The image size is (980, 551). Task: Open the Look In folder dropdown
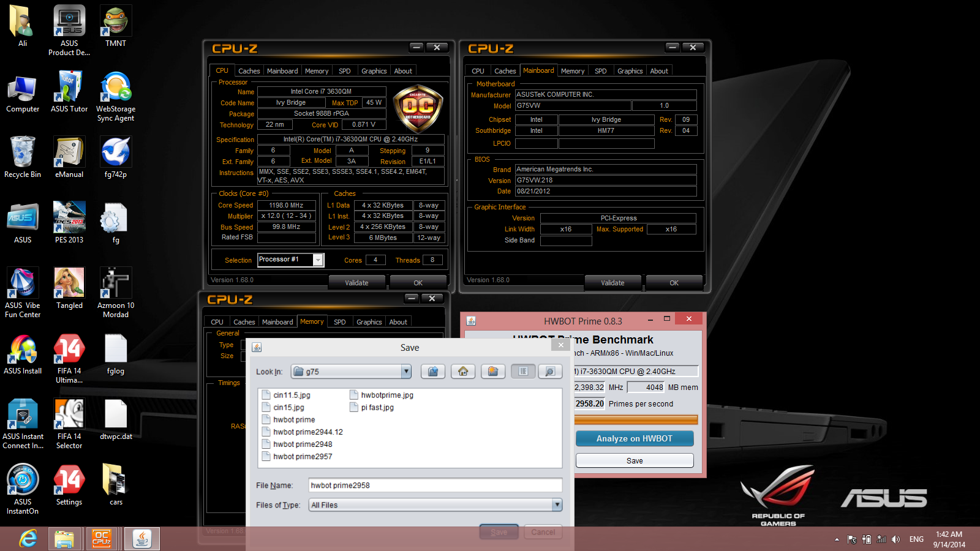click(x=405, y=372)
